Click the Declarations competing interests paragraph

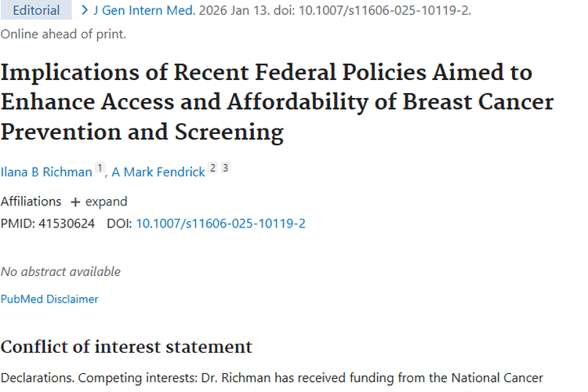(x=271, y=379)
